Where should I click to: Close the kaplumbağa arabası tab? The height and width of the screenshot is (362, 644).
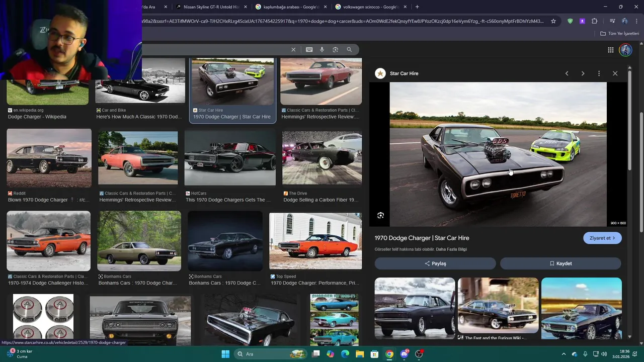(x=325, y=7)
